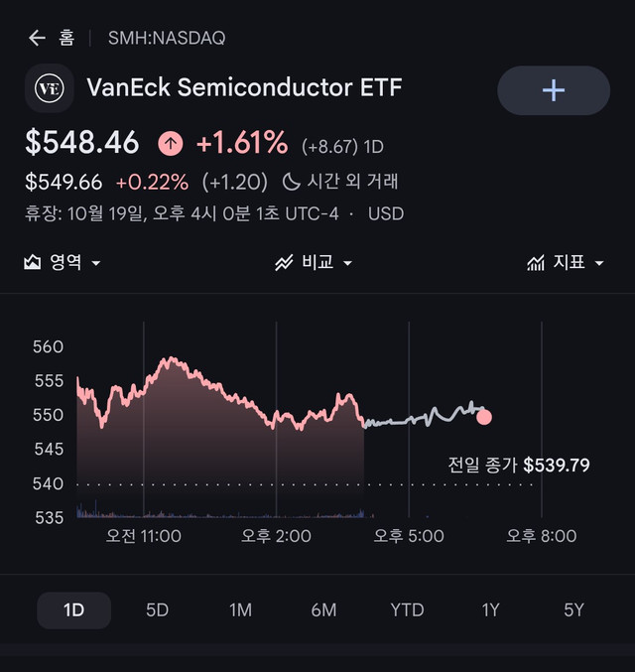The image size is (635, 672).
Task: Click the pink up-arrow change indicator
Action: point(171,143)
